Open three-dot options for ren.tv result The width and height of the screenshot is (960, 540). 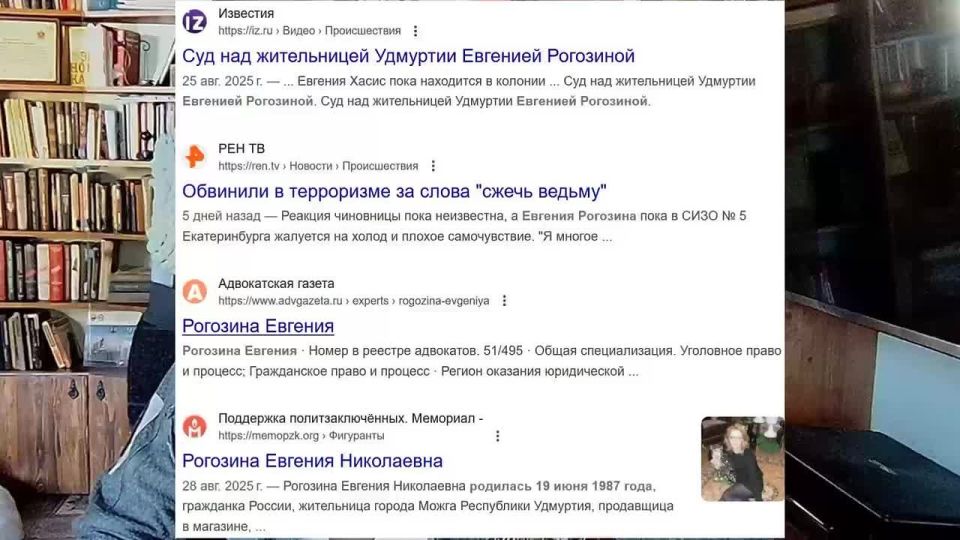tap(433, 166)
